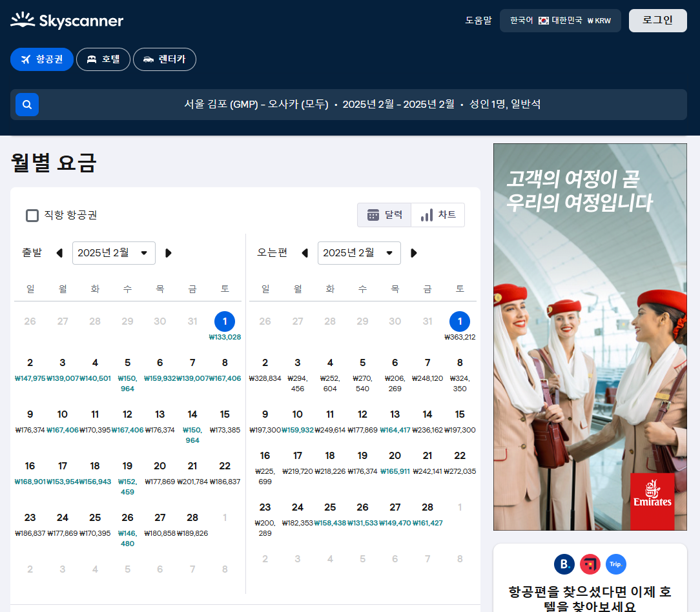The height and width of the screenshot is (612, 700).
Task: Click the blue search magnifier icon
Action: click(26, 104)
